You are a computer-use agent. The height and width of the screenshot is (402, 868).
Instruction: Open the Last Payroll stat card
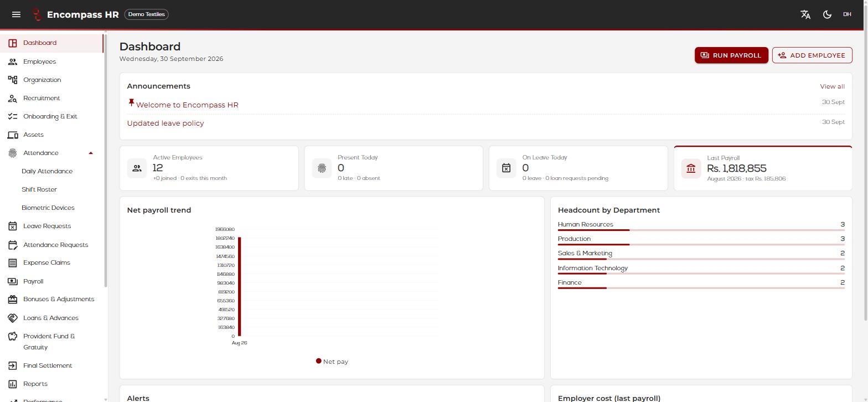click(763, 168)
